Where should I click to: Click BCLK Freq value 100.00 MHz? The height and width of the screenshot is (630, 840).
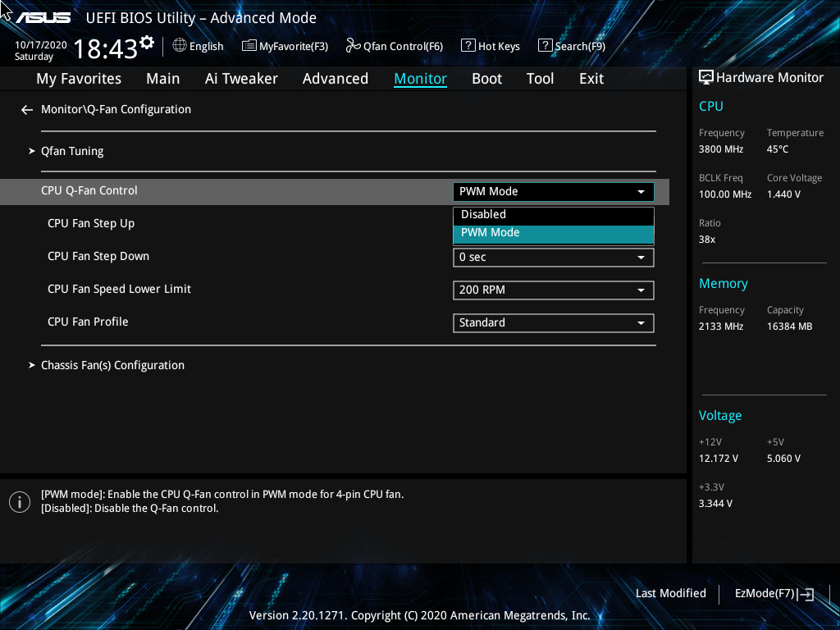725,194
